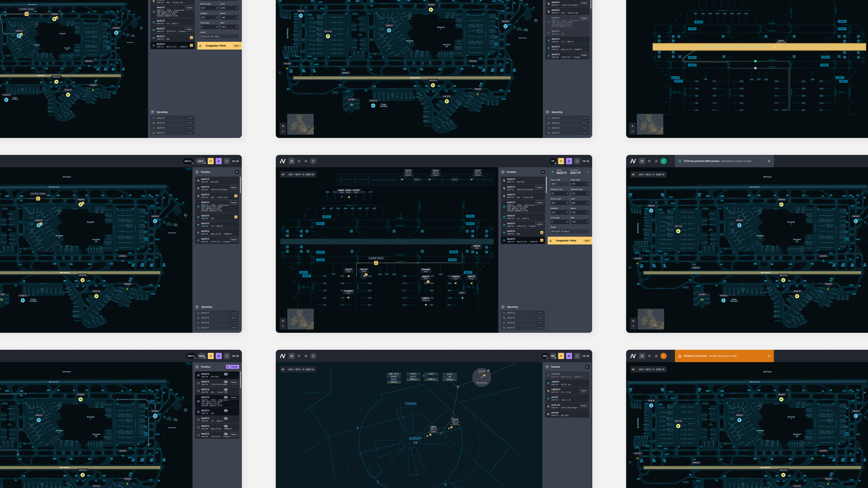
Task: Click the RDR position badge on radar screen
Action: point(545,356)
